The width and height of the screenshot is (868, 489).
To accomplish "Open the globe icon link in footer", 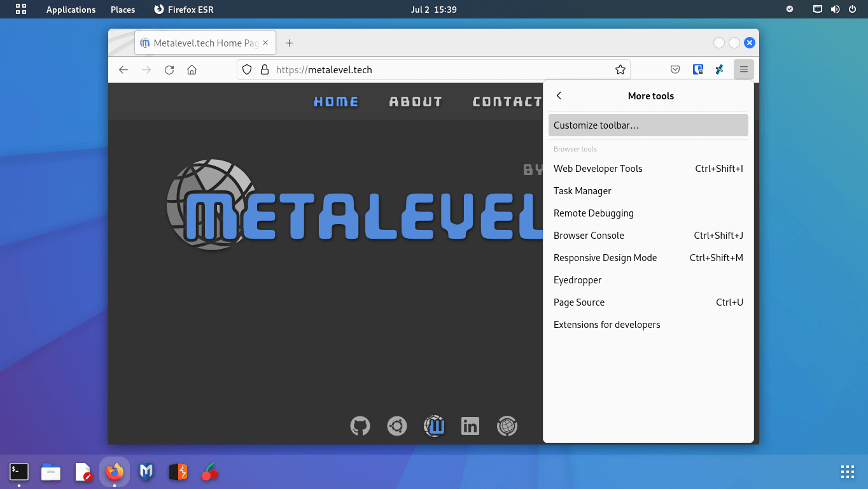I will (x=507, y=426).
